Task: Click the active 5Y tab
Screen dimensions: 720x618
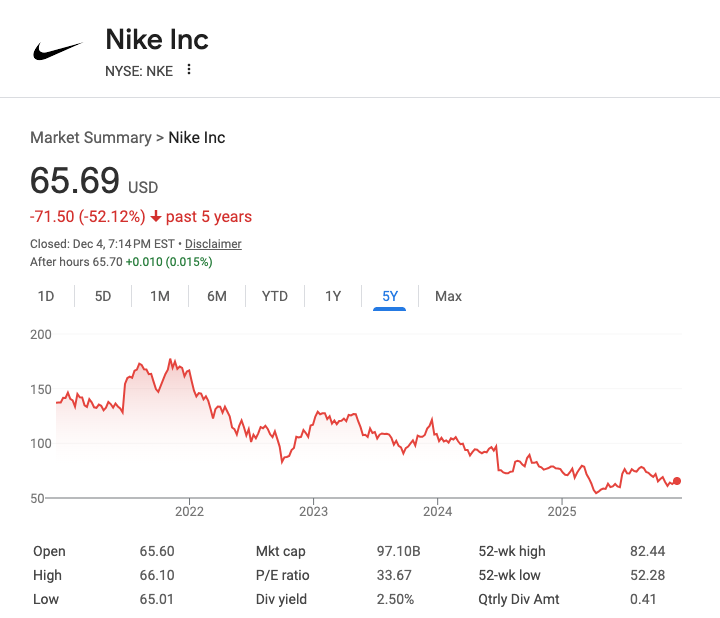Action: click(x=390, y=296)
